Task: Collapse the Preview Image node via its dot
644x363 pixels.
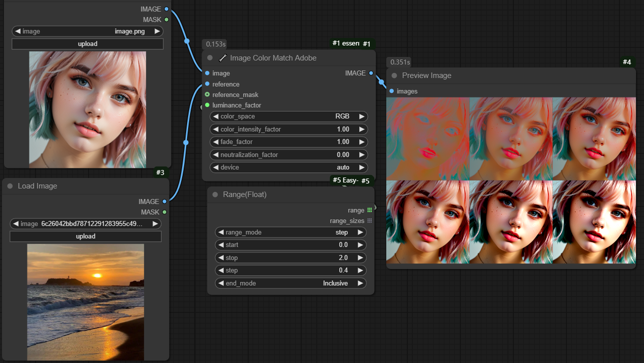Action: [394, 75]
